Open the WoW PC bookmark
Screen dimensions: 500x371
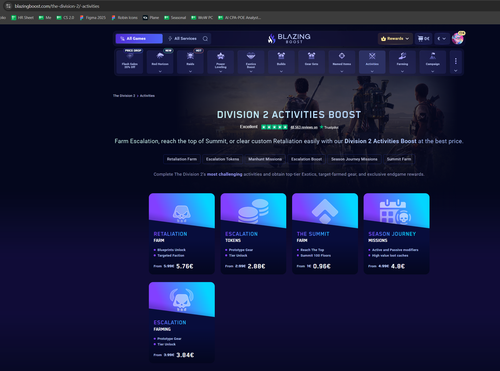(202, 18)
